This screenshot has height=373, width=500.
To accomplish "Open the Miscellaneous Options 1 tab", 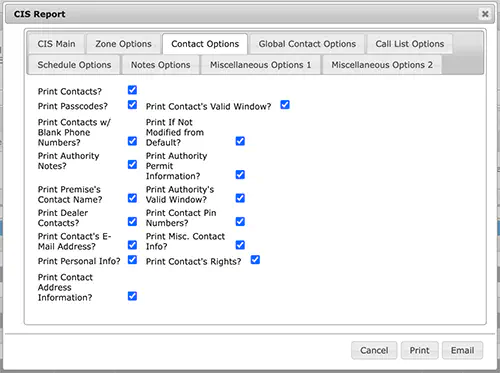I will coord(260,65).
